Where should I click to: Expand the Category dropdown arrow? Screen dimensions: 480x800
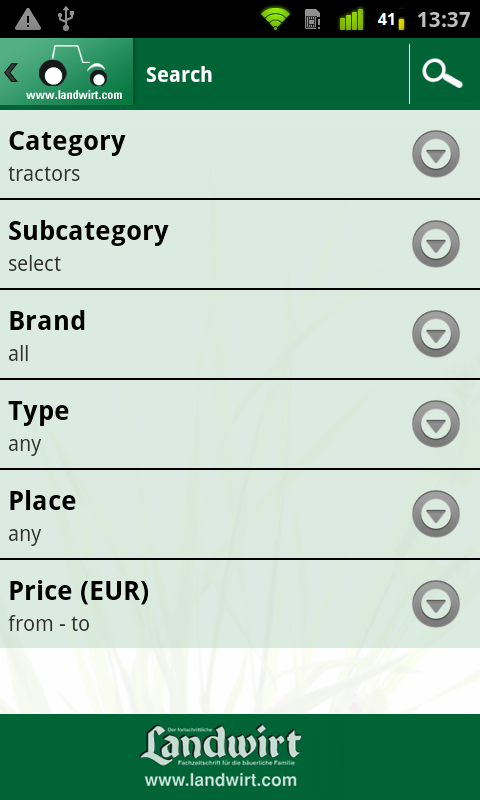tap(436, 154)
